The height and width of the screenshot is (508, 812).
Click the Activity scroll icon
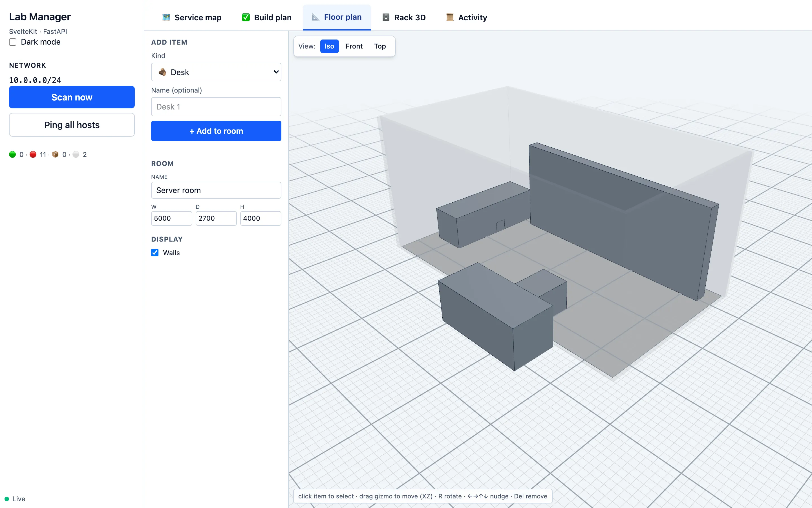450,17
